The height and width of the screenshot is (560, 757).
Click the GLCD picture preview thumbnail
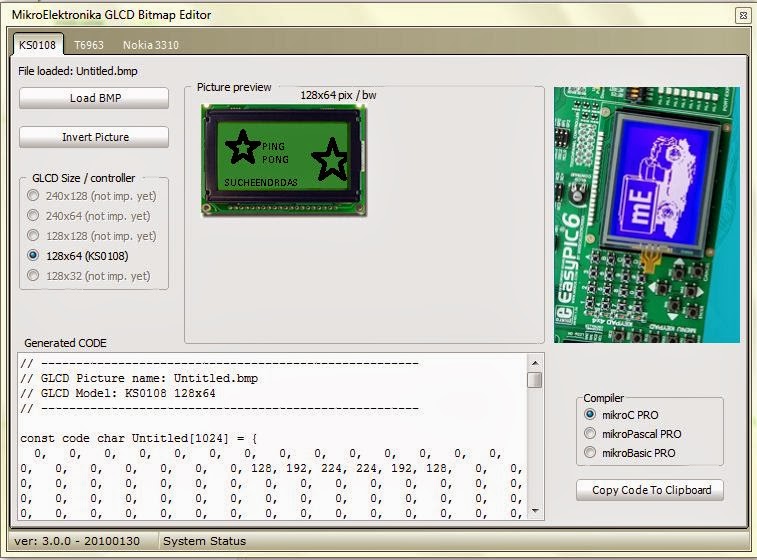click(284, 161)
